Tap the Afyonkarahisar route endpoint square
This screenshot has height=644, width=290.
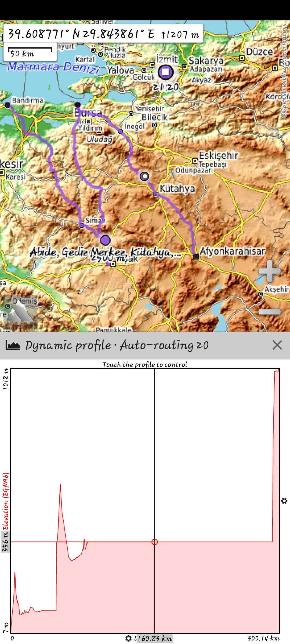point(196,257)
